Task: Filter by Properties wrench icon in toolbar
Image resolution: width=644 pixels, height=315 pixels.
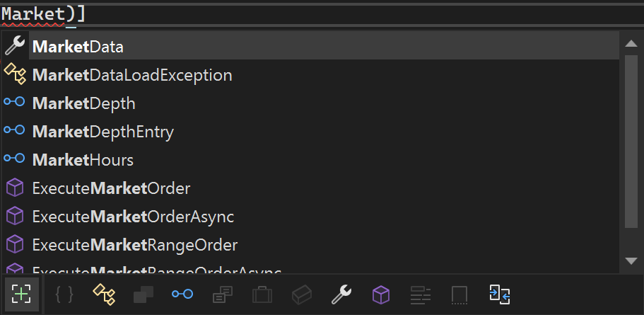Action: point(341,294)
